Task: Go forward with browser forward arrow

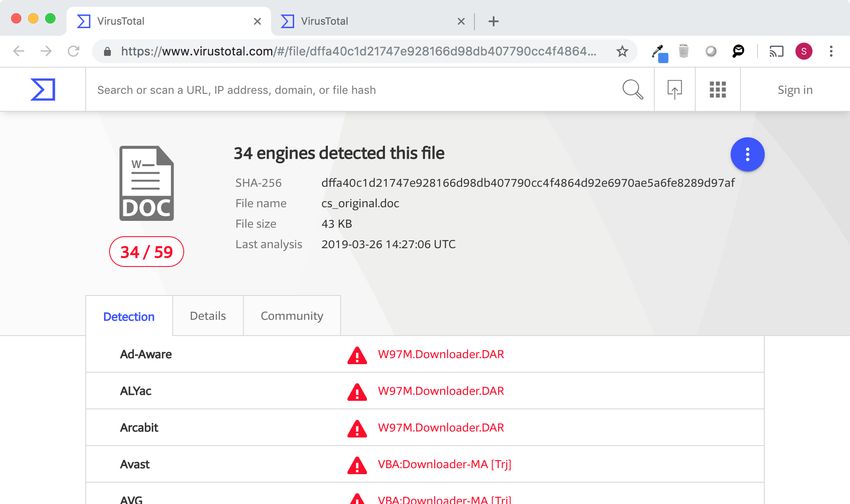Action: point(46,51)
